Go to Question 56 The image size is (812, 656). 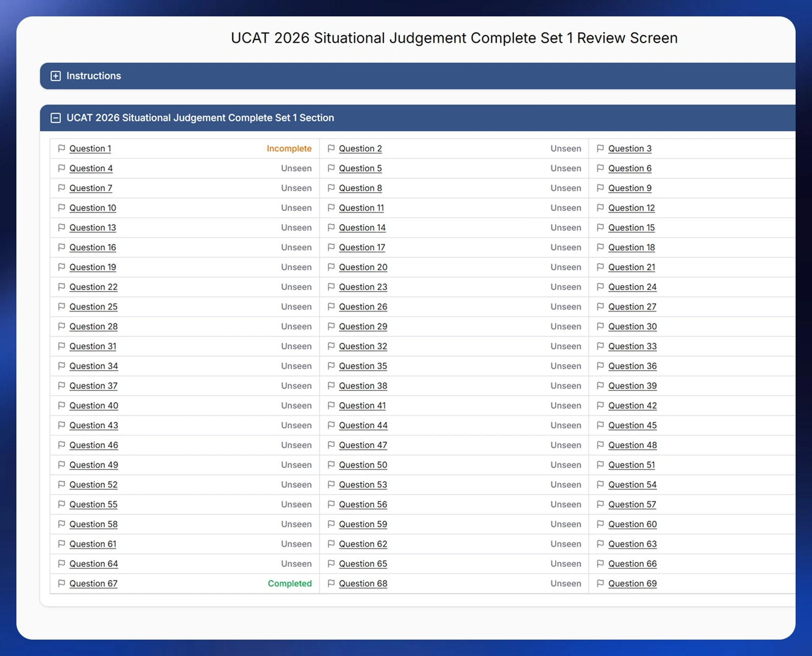click(x=363, y=504)
